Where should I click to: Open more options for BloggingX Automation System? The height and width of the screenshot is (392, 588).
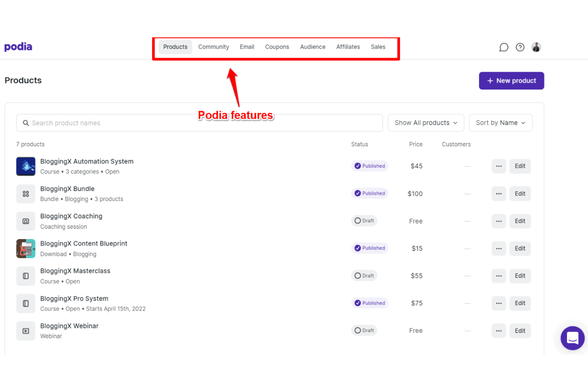(499, 166)
